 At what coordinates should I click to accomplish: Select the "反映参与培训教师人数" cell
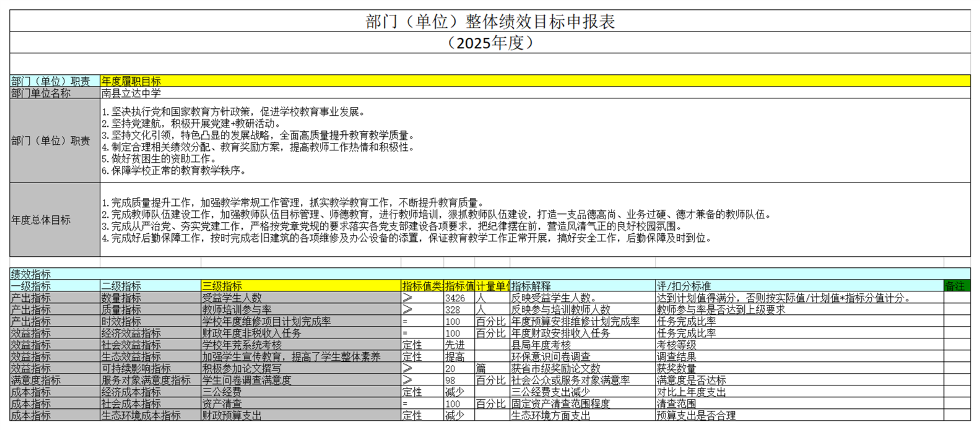click(x=583, y=309)
